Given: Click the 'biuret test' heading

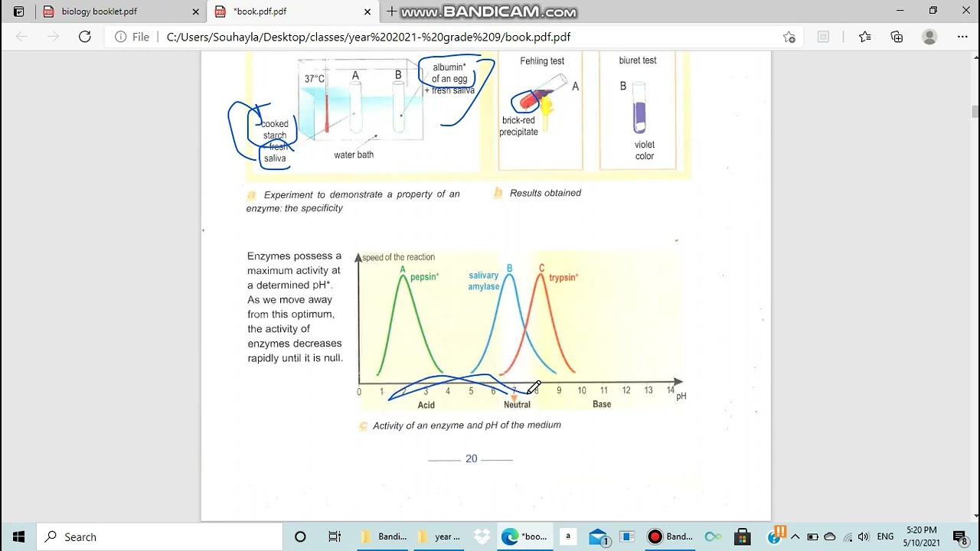Looking at the screenshot, I should (638, 60).
